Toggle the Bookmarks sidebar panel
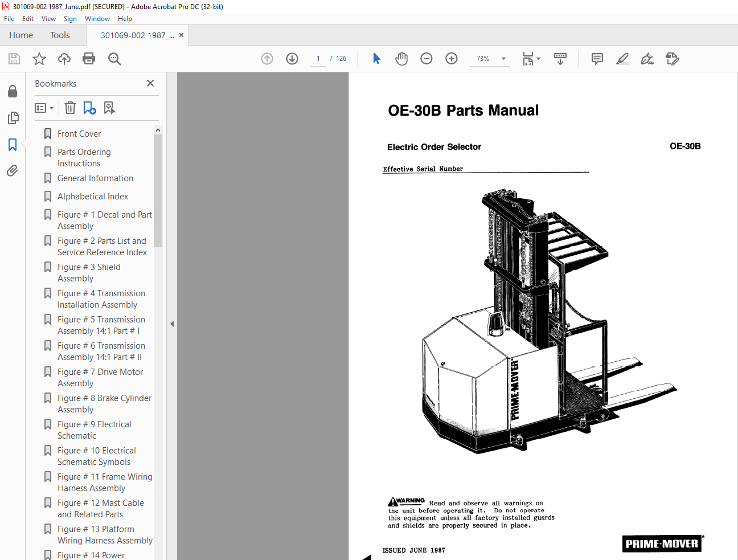The height and width of the screenshot is (560, 738). point(13,145)
